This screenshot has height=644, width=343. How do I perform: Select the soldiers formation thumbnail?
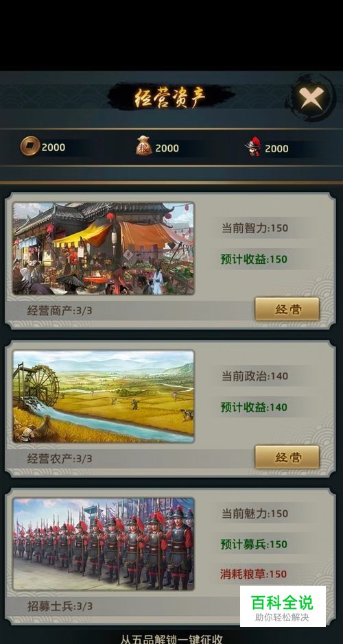(x=103, y=544)
